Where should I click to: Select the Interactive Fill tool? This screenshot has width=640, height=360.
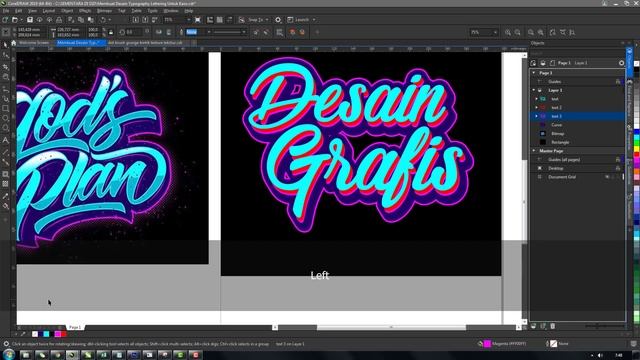pos(5,207)
